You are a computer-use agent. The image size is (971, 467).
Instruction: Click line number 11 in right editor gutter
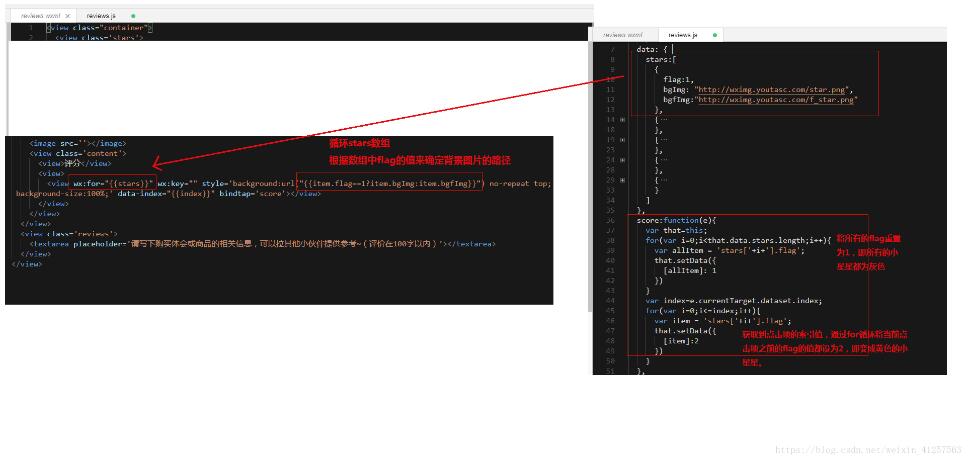click(x=611, y=89)
